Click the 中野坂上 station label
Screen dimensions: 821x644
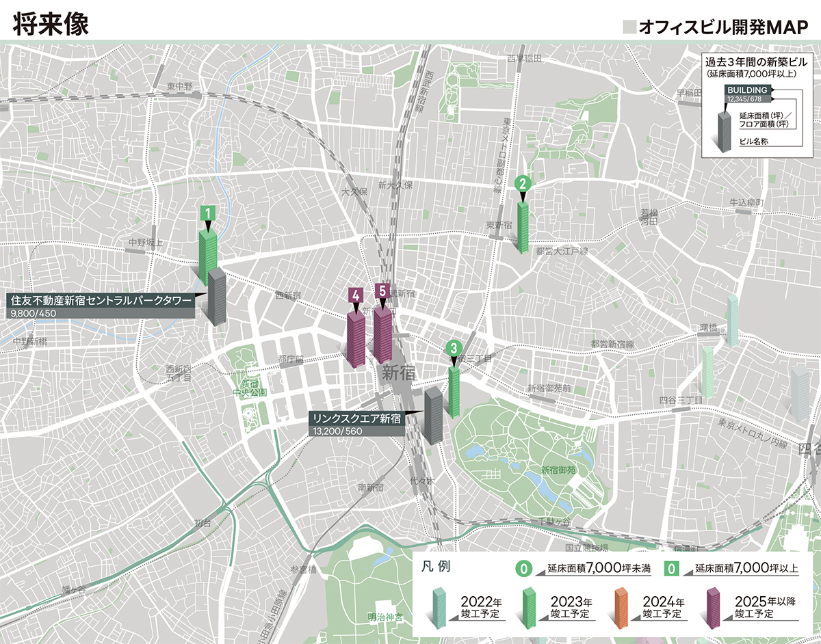point(146,243)
